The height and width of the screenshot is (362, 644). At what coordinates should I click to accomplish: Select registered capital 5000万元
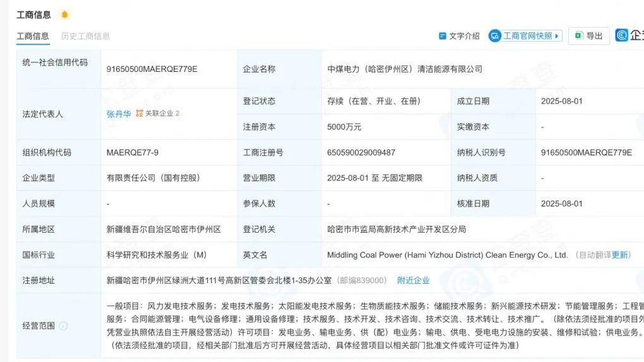click(x=344, y=127)
